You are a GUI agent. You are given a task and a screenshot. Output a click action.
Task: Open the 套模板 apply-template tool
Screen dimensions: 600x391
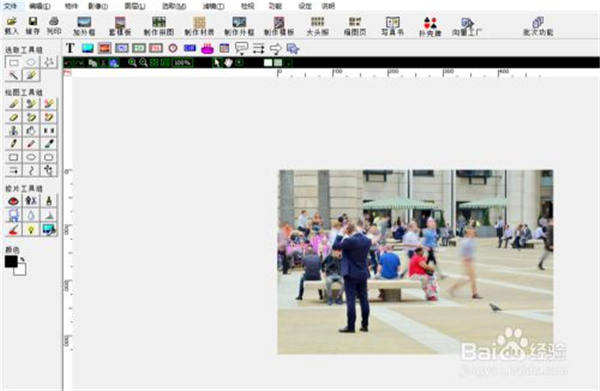(120, 26)
